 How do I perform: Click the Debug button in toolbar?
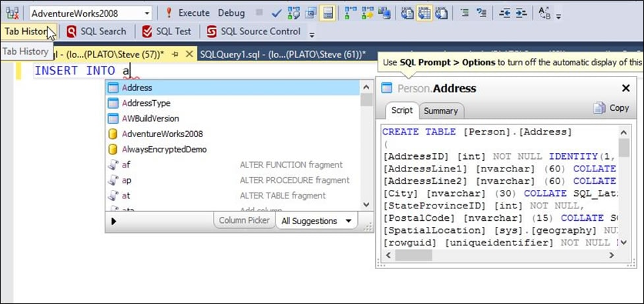pyautogui.click(x=231, y=13)
